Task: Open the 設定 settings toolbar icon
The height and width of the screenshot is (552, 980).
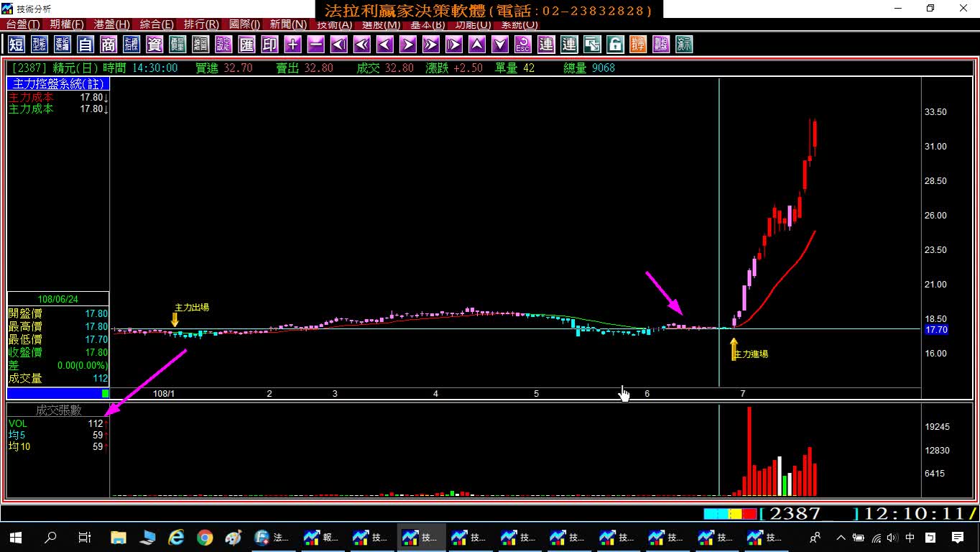Action: tap(223, 45)
